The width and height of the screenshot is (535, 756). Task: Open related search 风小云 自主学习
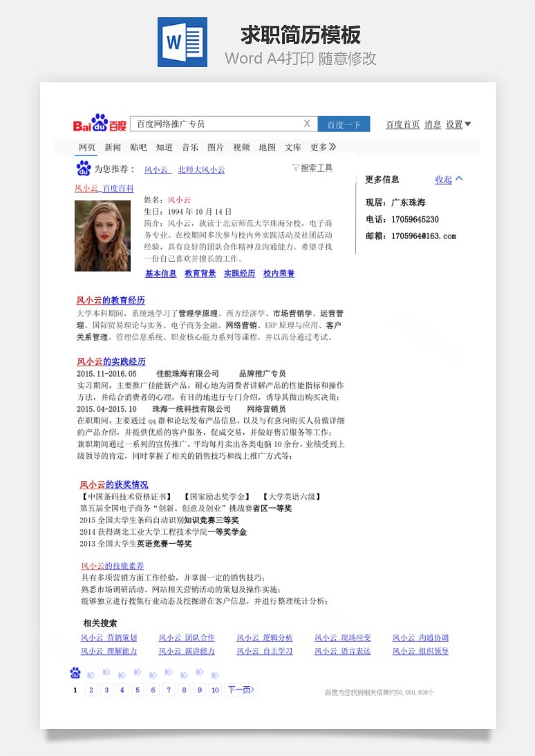pos(265,652)
